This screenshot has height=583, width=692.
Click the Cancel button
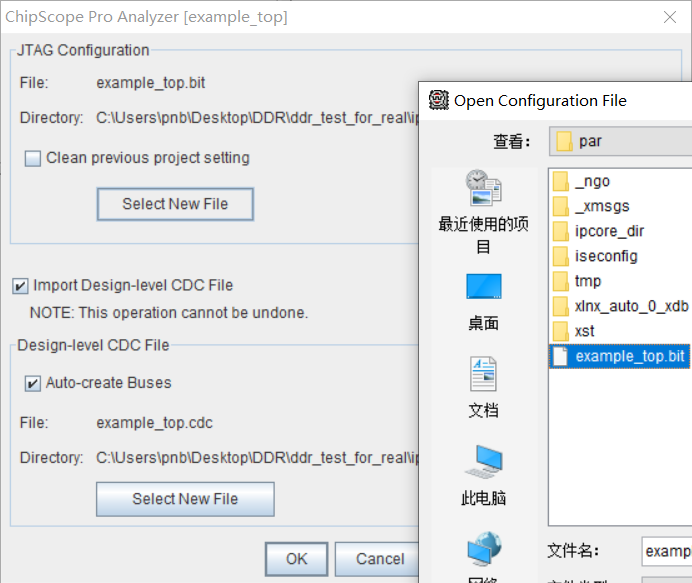point(377,559)
